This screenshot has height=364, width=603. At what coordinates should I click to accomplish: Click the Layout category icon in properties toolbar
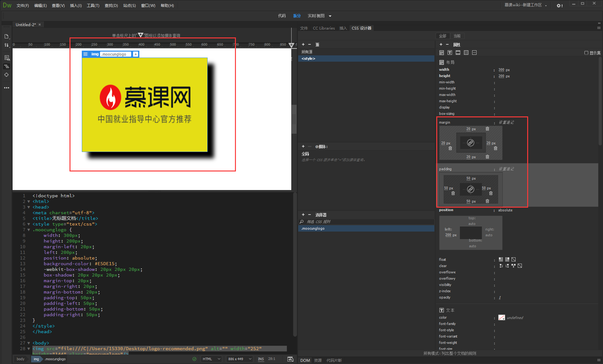(442, 53)
